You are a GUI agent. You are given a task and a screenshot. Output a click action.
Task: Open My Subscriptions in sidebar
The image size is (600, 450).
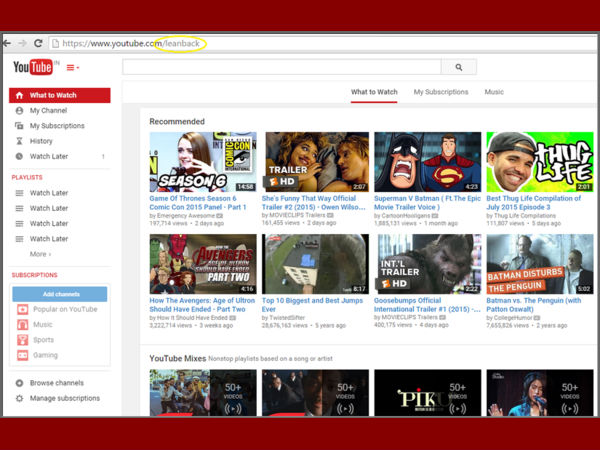pyautogui.click(x=56, y=126)
